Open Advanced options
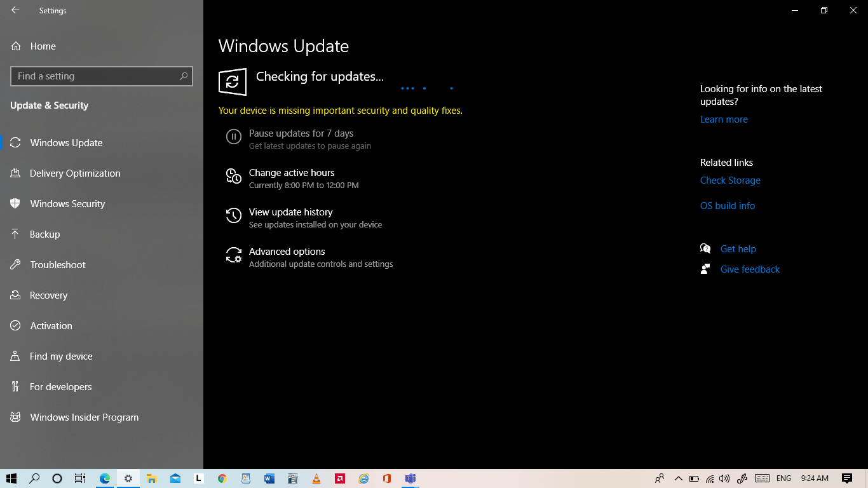 (x=287, y=252)
